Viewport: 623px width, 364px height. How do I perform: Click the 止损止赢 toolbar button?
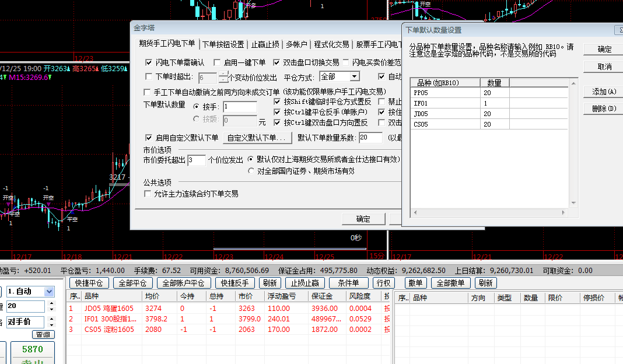(x=304, y=283)
